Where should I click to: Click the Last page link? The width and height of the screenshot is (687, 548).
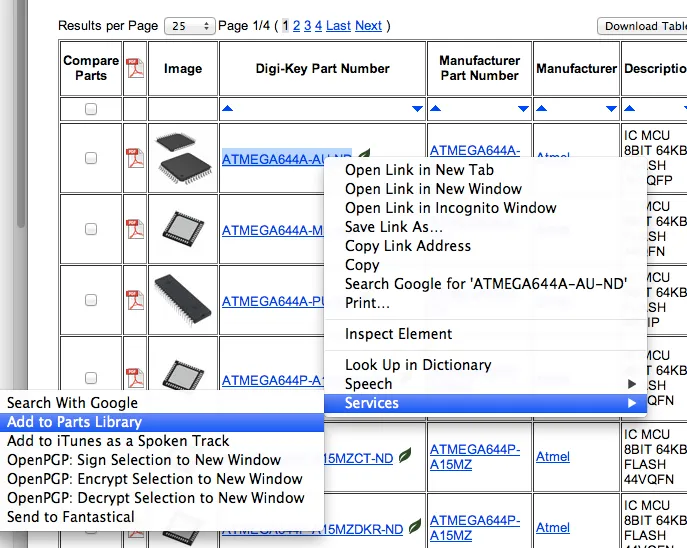338,26
